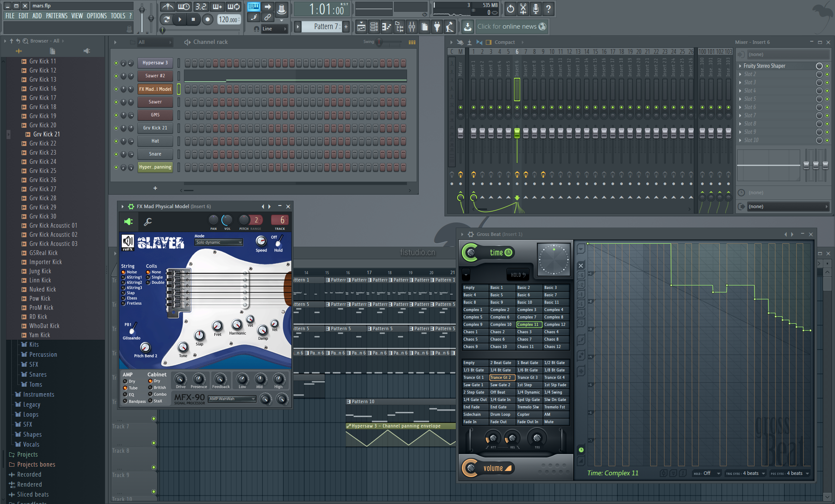Open the PATTERNS menu
The image size is (835, 504).
click(57, 16)
